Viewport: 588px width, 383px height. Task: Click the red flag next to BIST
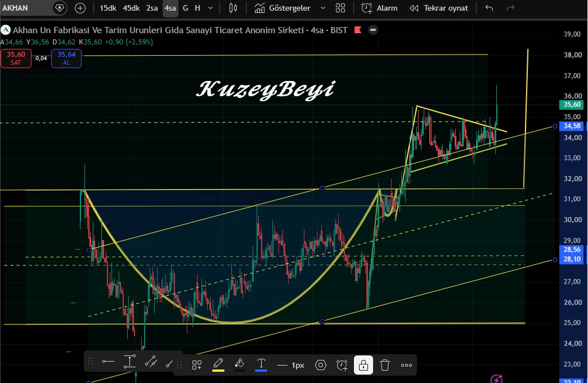point(358,30)
